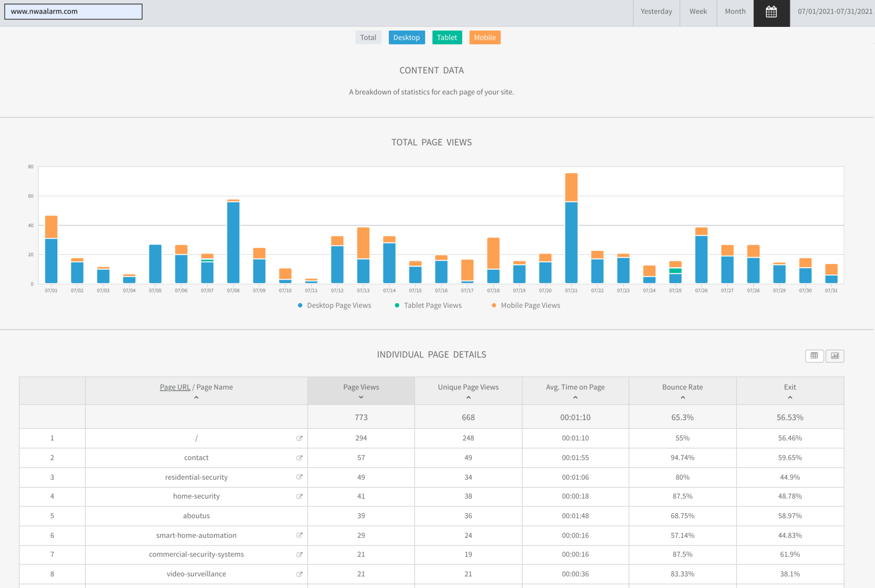
Task: Click the Page URL link header
Action: point(175,387)
